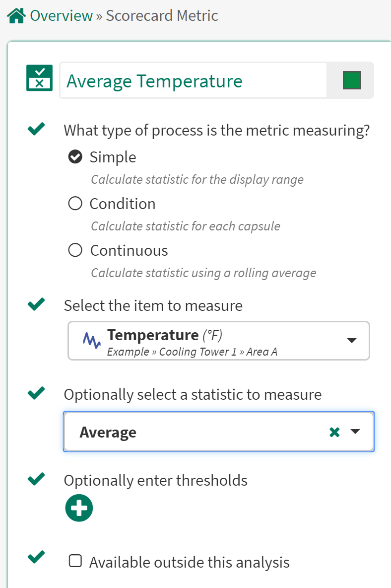This screenshot has height=588, width=391.
Task: Open the statistic dropdown showing Average
Action: (355, 432)
